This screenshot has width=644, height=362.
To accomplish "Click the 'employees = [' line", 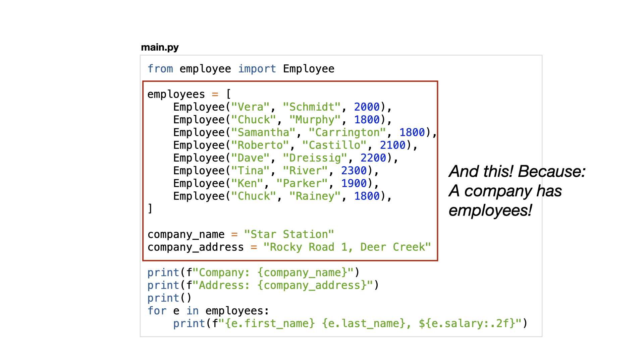I will (x=189, y=94).
